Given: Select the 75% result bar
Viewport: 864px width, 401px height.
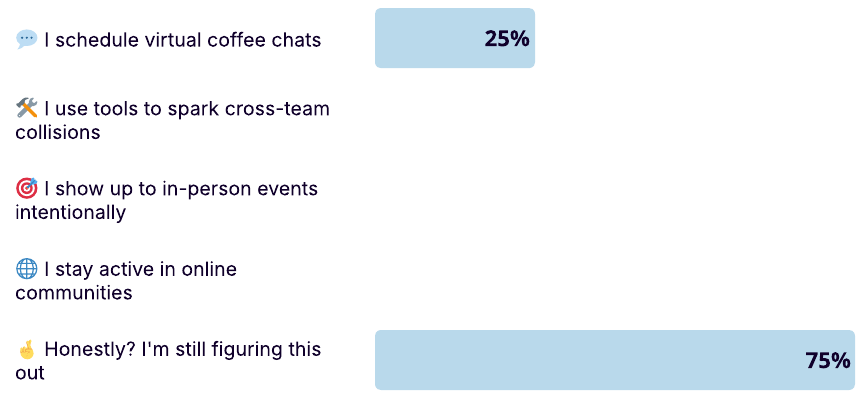Looking at the screenshot, I should [x=615, y=360].
